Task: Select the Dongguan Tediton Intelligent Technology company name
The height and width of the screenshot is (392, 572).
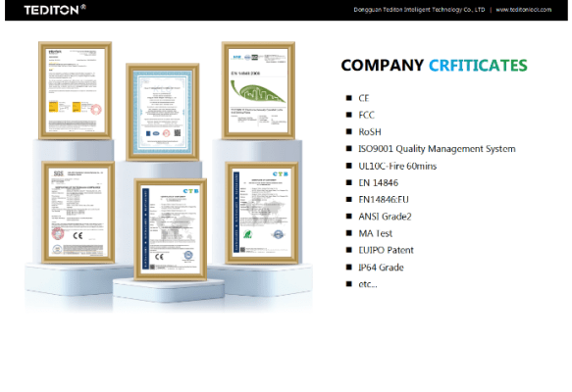Action: (x=419, y=10)
